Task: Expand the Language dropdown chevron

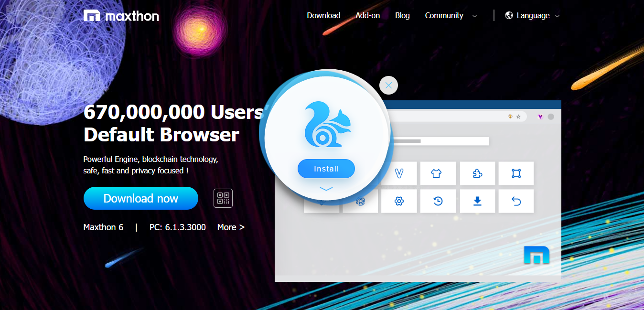Action: pyautogui.click(x=557, y=16)
